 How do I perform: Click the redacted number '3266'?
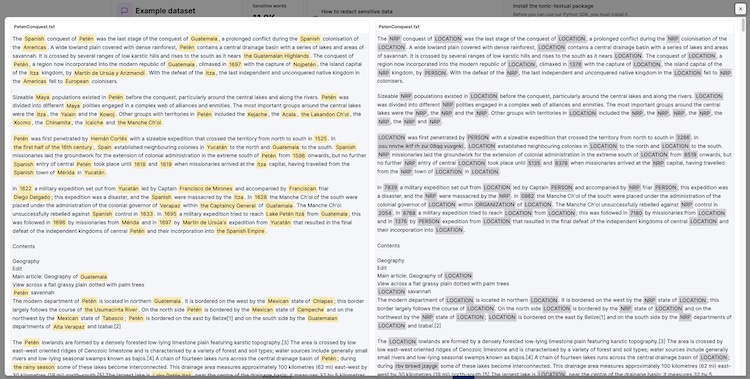[x=684, y=137]
